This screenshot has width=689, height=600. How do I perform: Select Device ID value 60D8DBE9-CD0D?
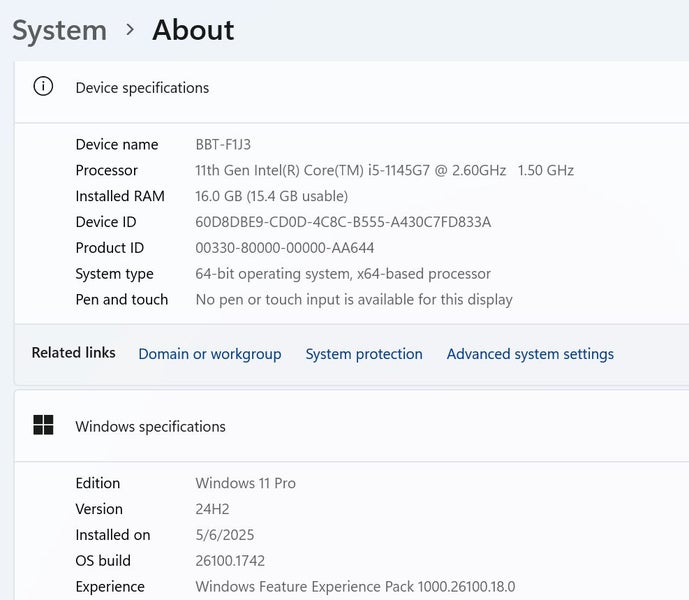[x=343, y=222]
